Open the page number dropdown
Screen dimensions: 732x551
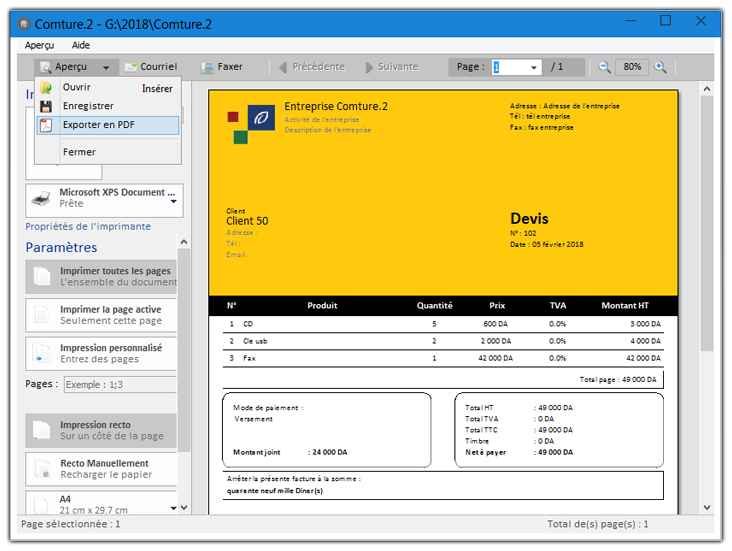(534, 67)
